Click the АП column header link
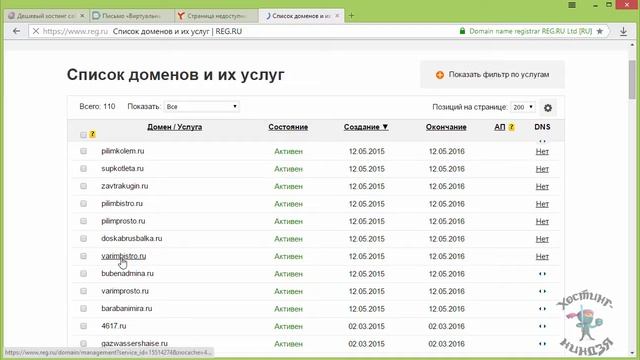The image size is (640, 360). click(500, 127)
